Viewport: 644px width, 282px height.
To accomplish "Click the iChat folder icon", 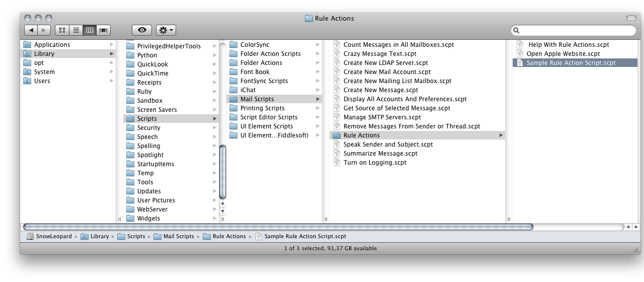I will click(x=233, y=90).
